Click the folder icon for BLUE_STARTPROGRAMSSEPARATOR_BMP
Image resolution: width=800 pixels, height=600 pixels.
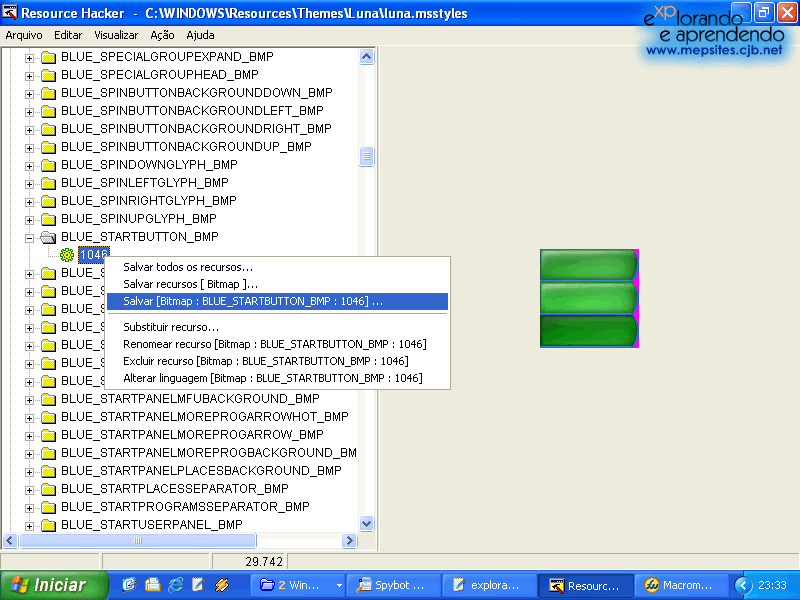pos(48,508)
